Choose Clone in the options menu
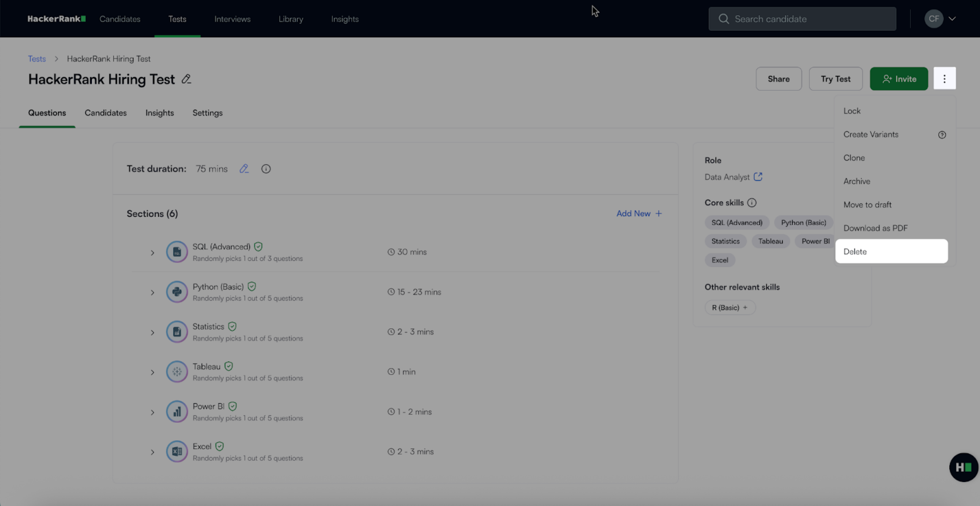The image size is (980, 506). click(854, 158)
